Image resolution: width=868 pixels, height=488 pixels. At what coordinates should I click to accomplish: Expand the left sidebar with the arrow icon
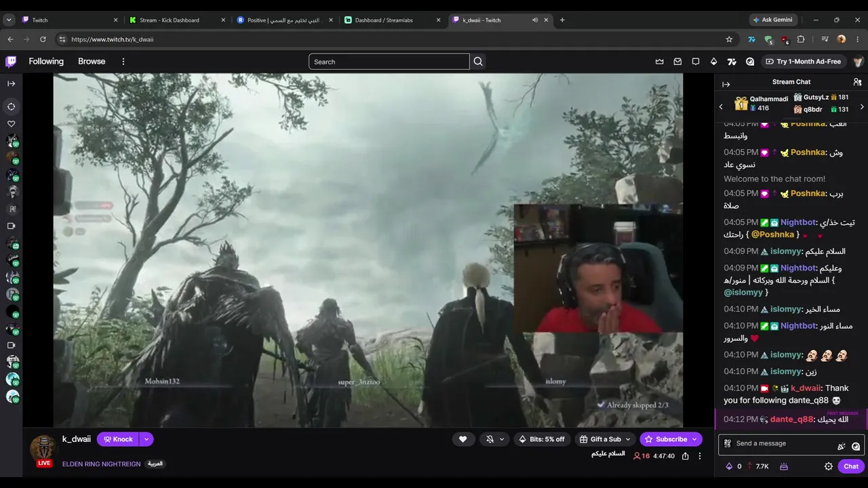[11, 83]
